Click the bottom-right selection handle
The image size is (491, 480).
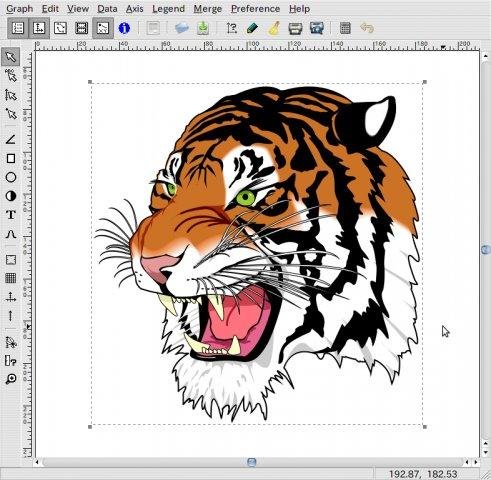tap(425, 427)
